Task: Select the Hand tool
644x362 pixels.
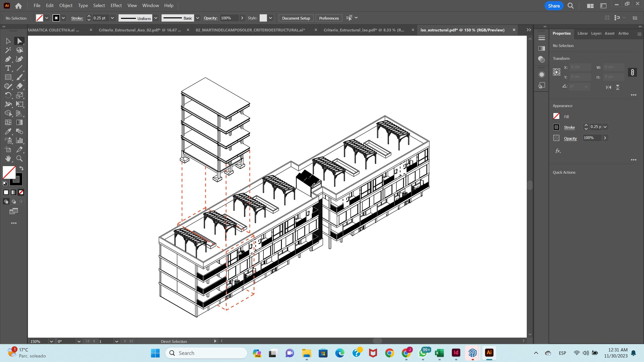Action: (8, 159)
